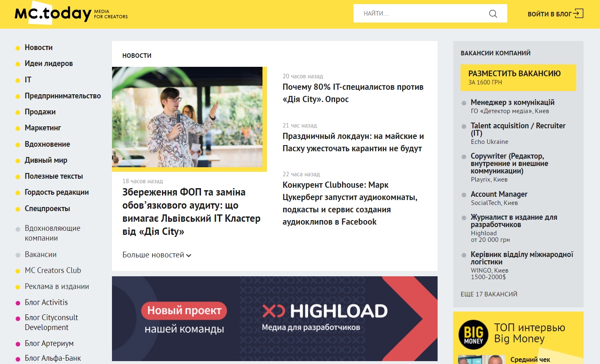
Task: Open Вакансии in the left sidebar
Action: pyautogui.click(x=41, y=255)
